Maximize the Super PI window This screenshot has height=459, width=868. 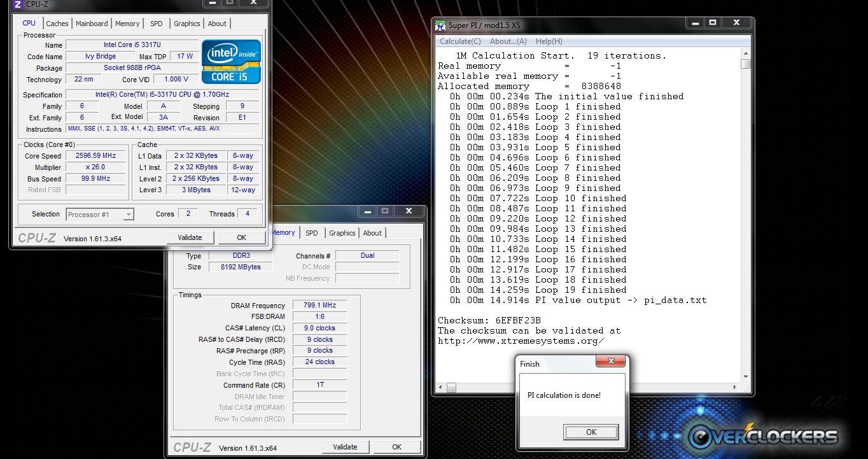click(x=713, y=23)
